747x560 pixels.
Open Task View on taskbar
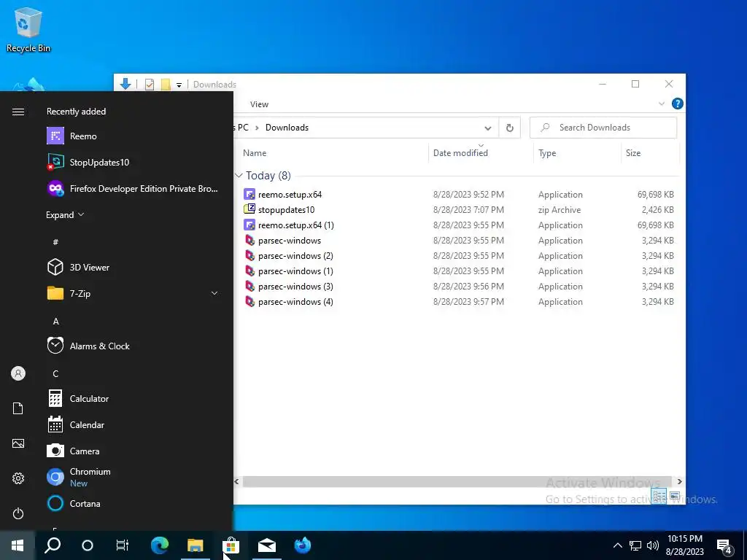[123, 545]
